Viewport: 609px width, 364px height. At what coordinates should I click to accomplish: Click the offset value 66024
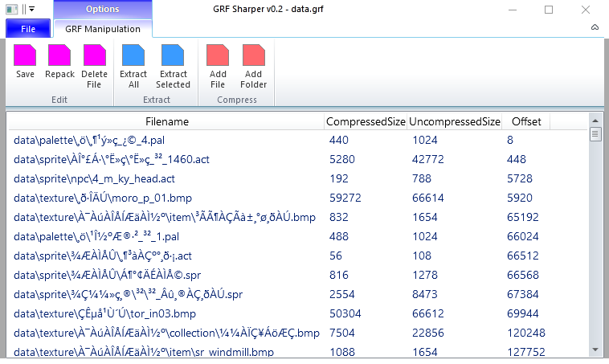click(523, 236)
